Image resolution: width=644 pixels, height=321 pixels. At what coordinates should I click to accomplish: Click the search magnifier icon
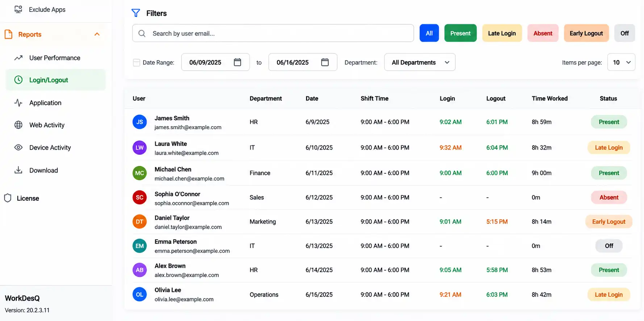coord(142,33)
